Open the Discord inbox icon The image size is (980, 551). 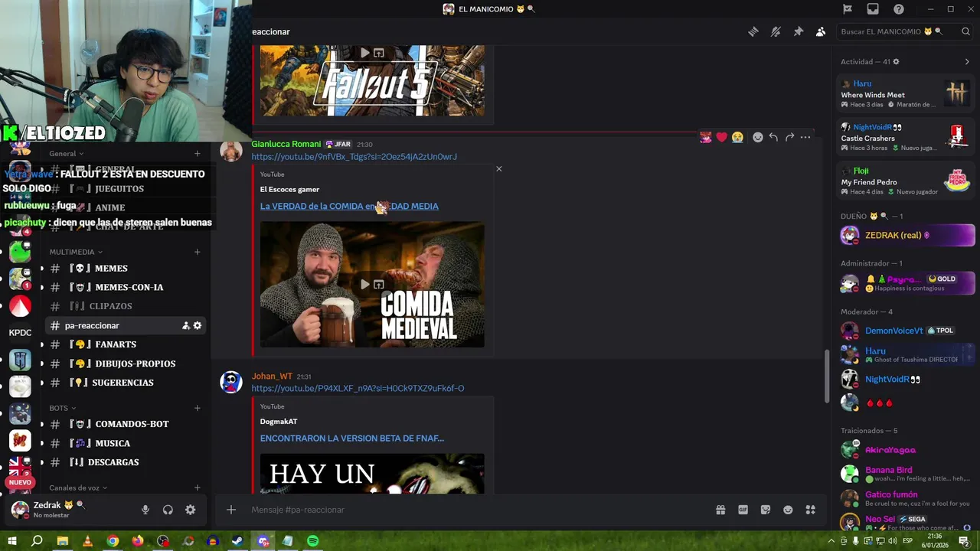873,9
